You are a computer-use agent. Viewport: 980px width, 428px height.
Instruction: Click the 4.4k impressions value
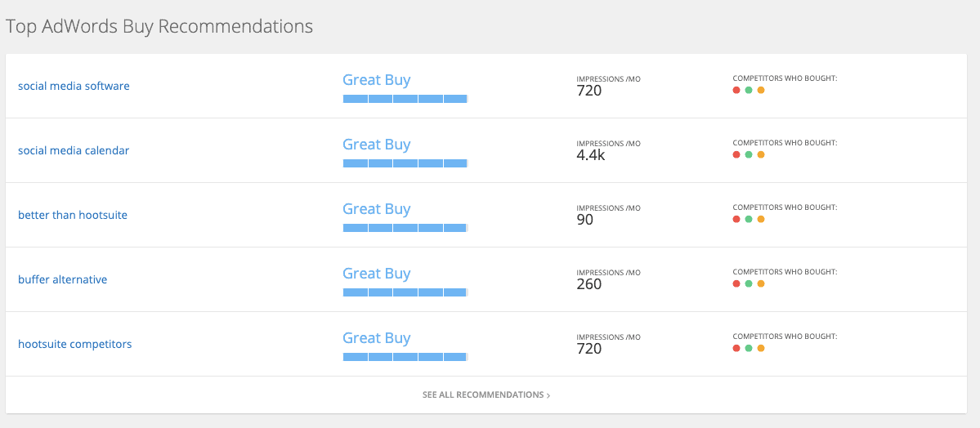[590, 155]
